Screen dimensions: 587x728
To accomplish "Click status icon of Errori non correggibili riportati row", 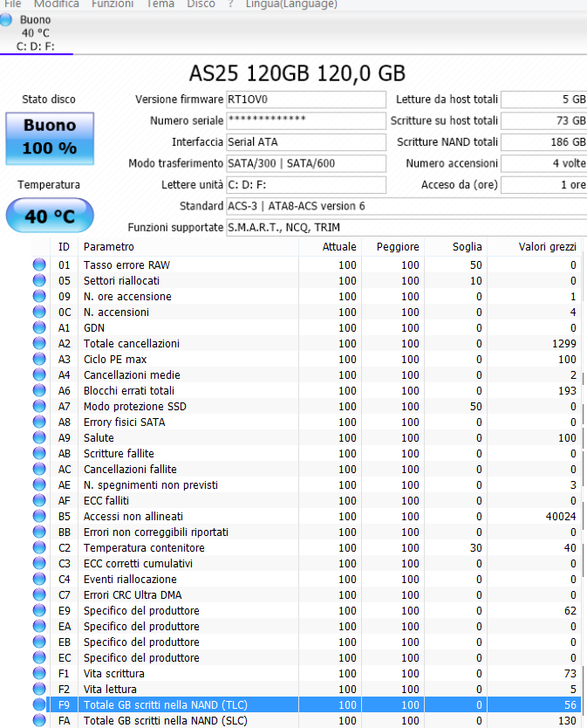I will 39,532.
